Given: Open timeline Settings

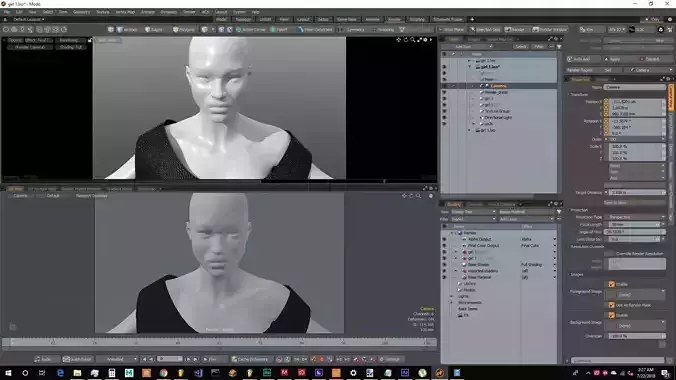Looking at the screenshot, I should tap(390, 359).
